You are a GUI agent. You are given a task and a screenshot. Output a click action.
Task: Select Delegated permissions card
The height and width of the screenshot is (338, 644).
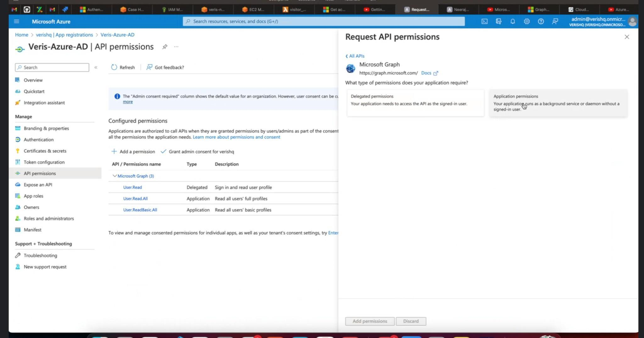click(x=415, y=103)
